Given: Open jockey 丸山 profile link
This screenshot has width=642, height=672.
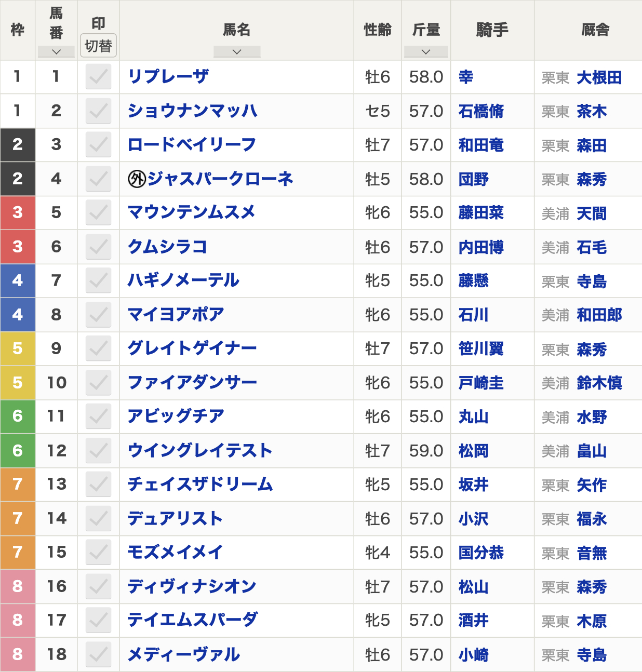Looking at the screenshot, I should 474,417.
